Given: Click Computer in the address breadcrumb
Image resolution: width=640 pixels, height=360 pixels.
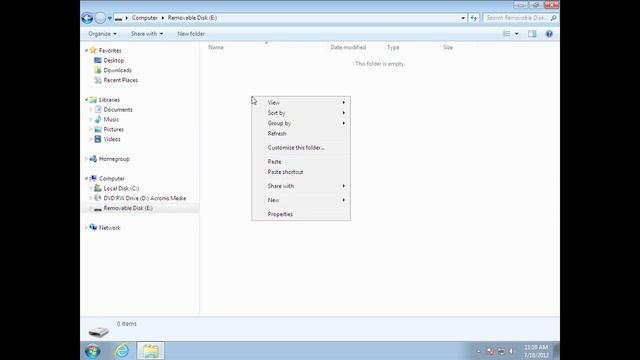Looking at the screenshot, I should click(x=144, y=18).
